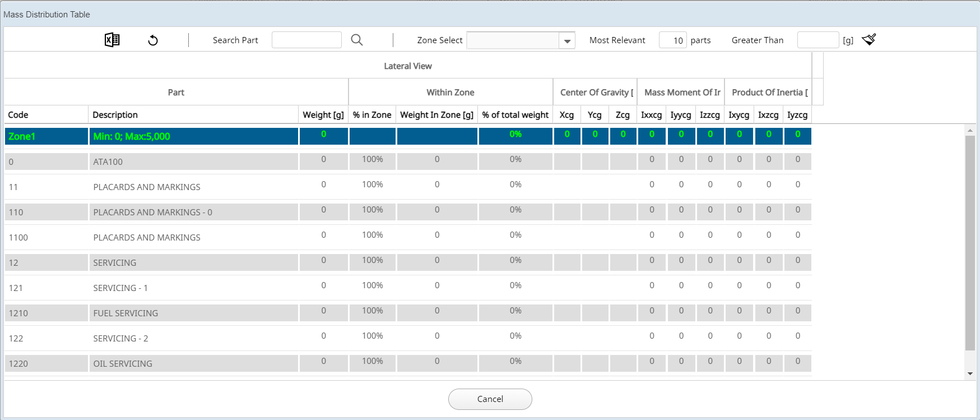Click the Search Part input field
This screenshot has height=420, width=980.
pyautogui.click(x=306, y=40)
